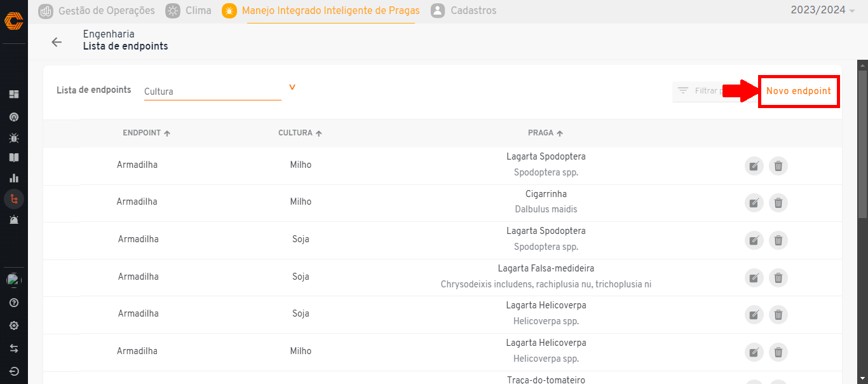Viewport: 868px width, 384px height.
Task: Sort by the CULTURA column header
Action: [301, 134]
